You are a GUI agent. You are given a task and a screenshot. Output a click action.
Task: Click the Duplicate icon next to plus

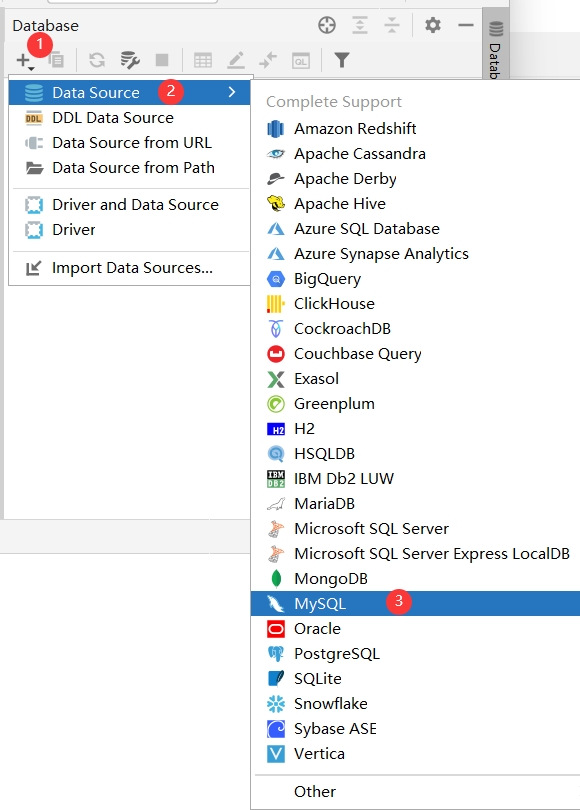56,60
